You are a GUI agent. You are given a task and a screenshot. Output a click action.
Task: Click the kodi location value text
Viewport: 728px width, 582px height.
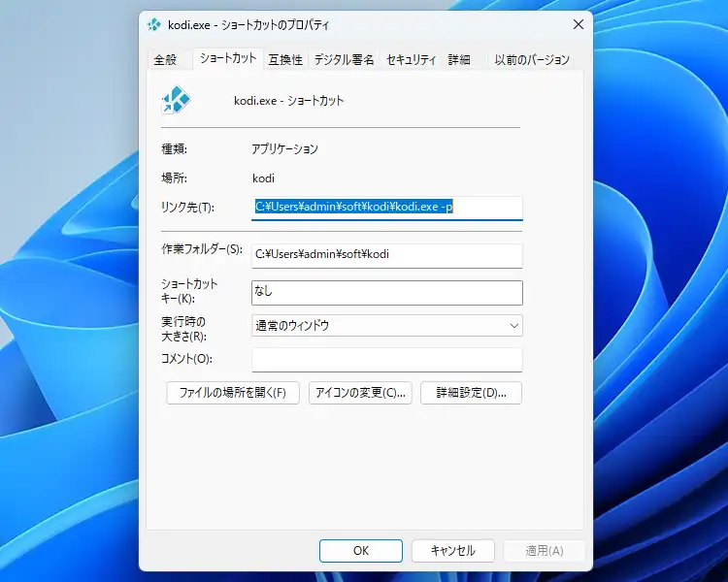263,178
